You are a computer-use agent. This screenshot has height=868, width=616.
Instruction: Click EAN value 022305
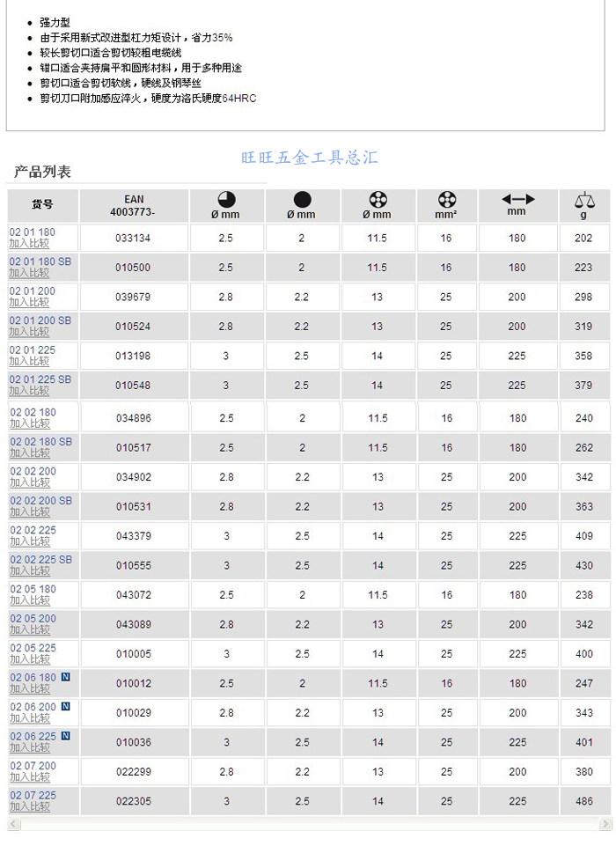134,801
